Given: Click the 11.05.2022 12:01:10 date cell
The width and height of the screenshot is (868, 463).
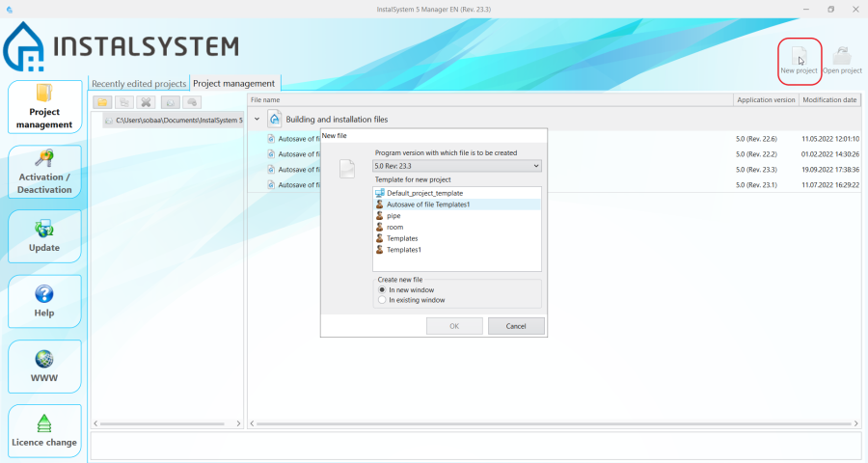Looking at the screenshot, I should coord(830,139).
